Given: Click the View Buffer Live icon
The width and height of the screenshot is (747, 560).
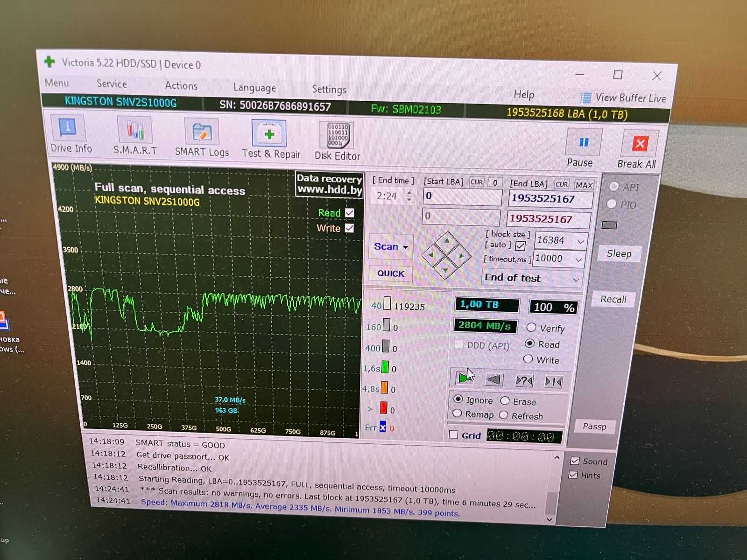Looking at the screenshot, I should [x=585, y=98].
